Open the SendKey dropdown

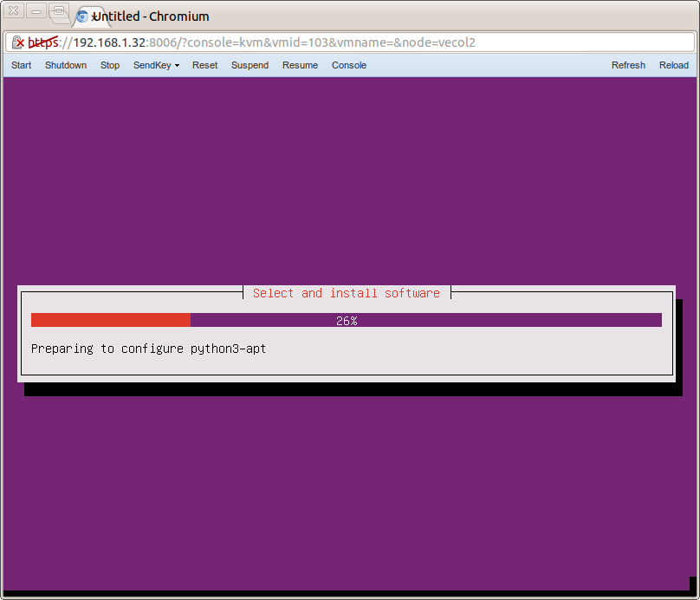[155, 65]
